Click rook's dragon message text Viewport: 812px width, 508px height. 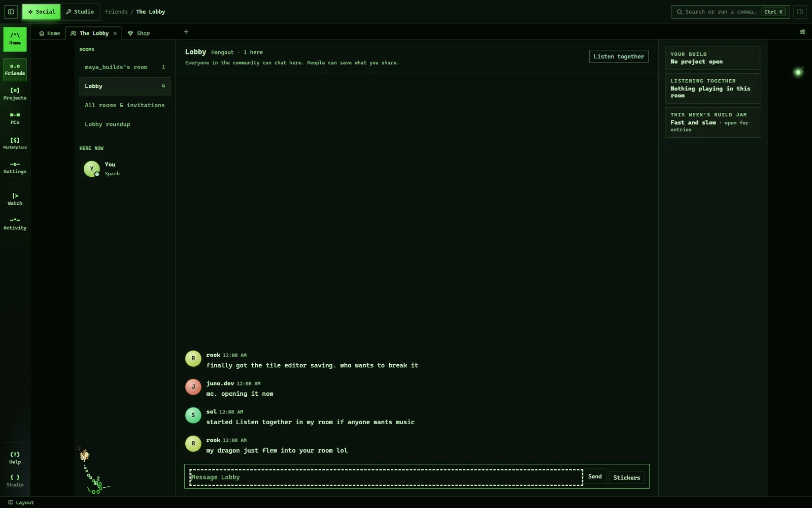[277, 451]
